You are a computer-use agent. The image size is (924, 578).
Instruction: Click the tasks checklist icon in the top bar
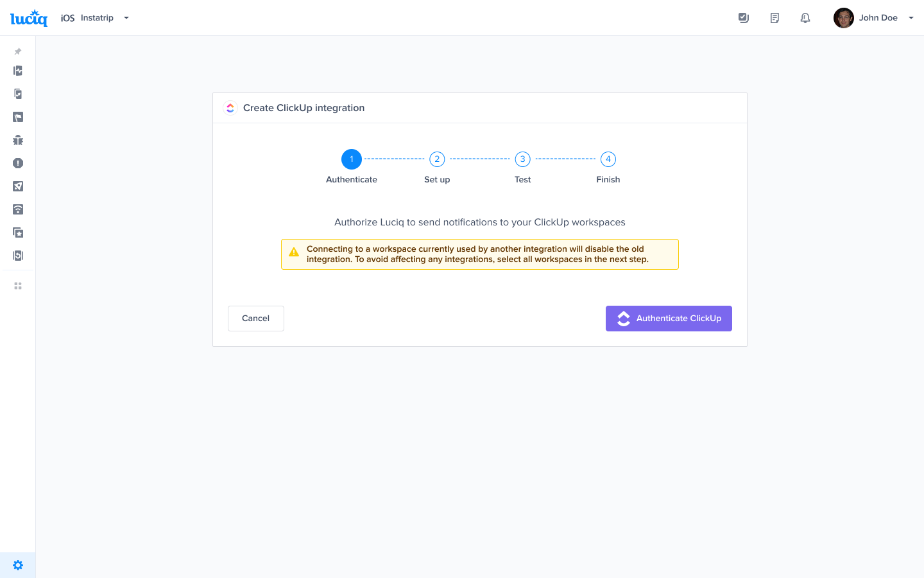point(743,17)
